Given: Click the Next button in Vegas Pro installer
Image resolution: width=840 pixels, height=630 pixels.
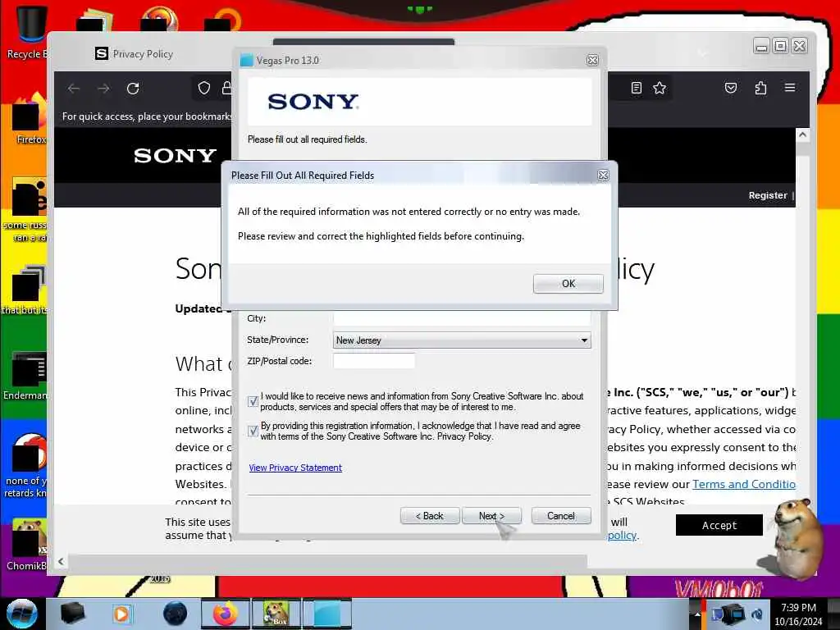Looking at the screenshot, I should pos(491,516).
